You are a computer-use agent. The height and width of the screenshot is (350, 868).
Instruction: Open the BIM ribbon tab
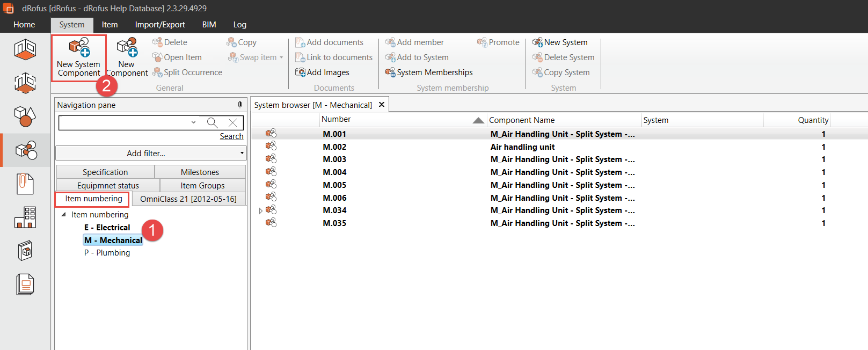tap(209, 25)
